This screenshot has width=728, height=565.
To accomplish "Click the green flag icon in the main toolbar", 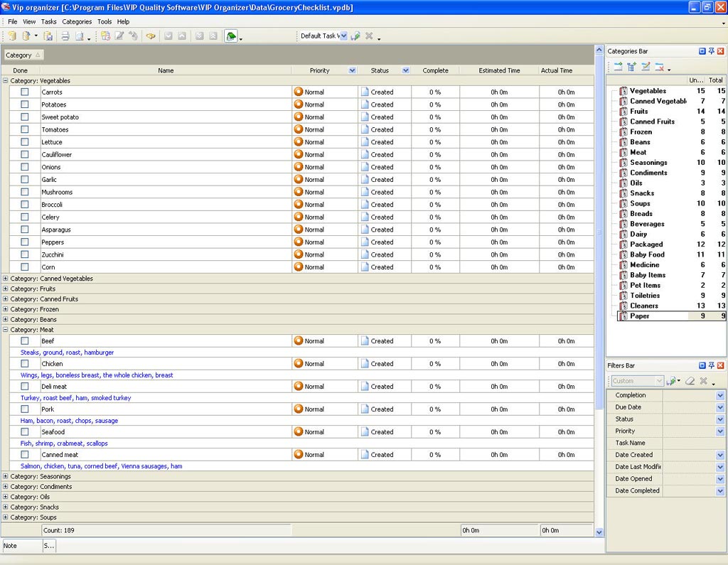I will [x=231, y=36].
